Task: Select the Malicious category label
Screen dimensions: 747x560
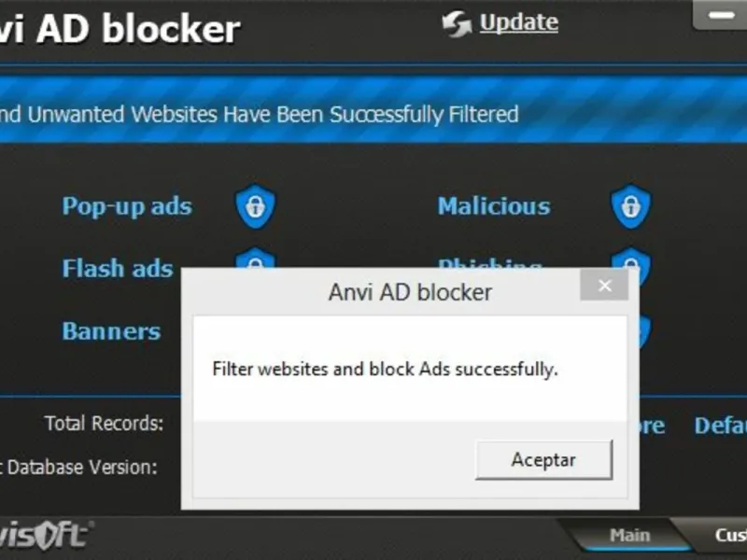Action: pos(494,206)
